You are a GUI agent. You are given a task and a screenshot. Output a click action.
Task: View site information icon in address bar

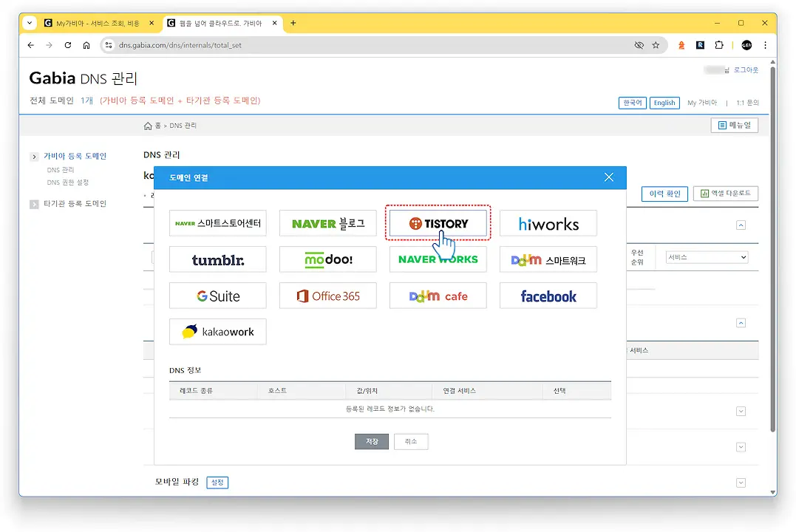point(109,45)
